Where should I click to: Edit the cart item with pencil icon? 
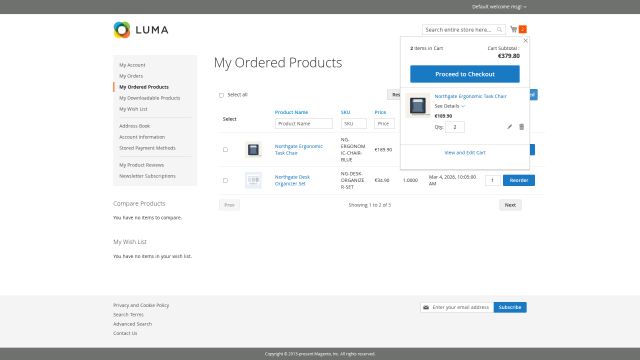[509, 127]
